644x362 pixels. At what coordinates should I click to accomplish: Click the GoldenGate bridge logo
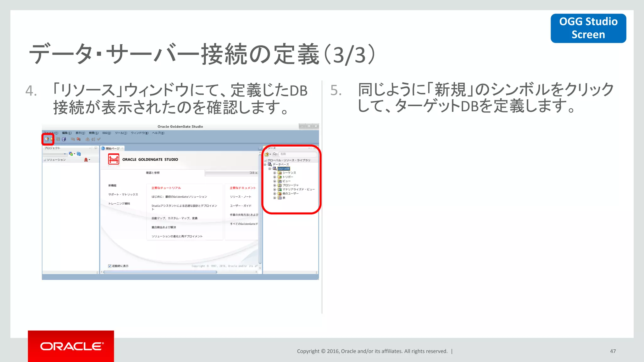(114, 159)
